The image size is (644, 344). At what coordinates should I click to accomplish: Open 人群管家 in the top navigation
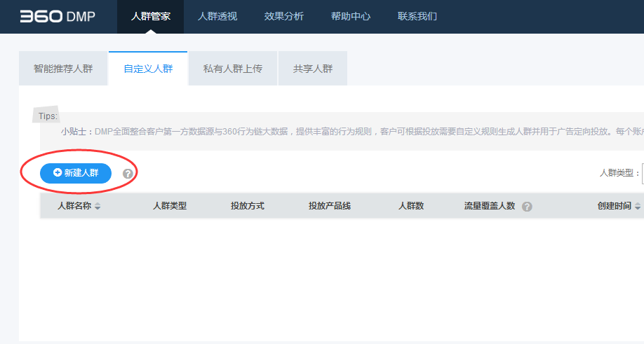pyautogui.click(x=150, y=17)
